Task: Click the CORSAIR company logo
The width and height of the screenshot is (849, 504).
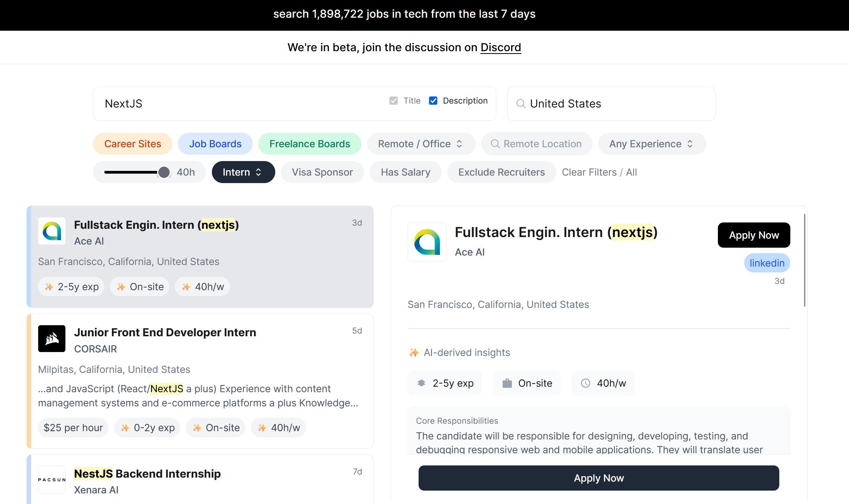Action: 52,339
